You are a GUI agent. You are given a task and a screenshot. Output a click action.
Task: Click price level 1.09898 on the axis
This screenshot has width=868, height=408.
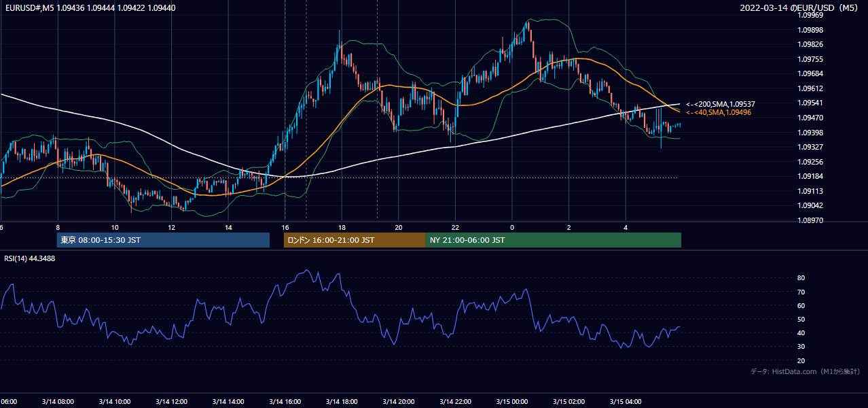[811, 30]
